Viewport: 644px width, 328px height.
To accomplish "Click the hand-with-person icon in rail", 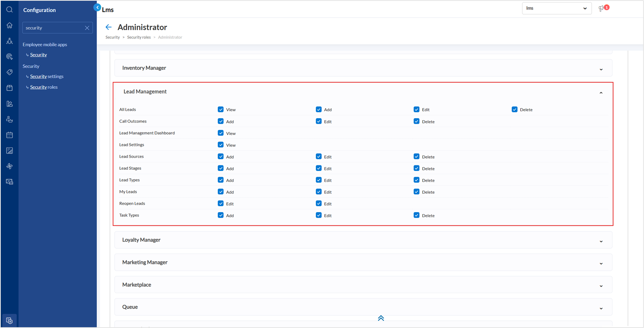I will [x=9, y=119].
